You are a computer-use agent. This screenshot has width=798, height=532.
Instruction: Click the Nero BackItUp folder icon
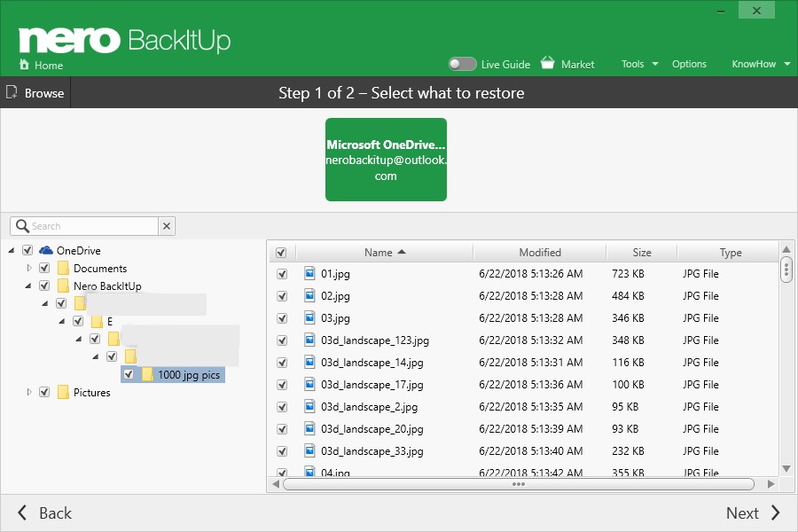pyautogui.click(x=63, y=286)
